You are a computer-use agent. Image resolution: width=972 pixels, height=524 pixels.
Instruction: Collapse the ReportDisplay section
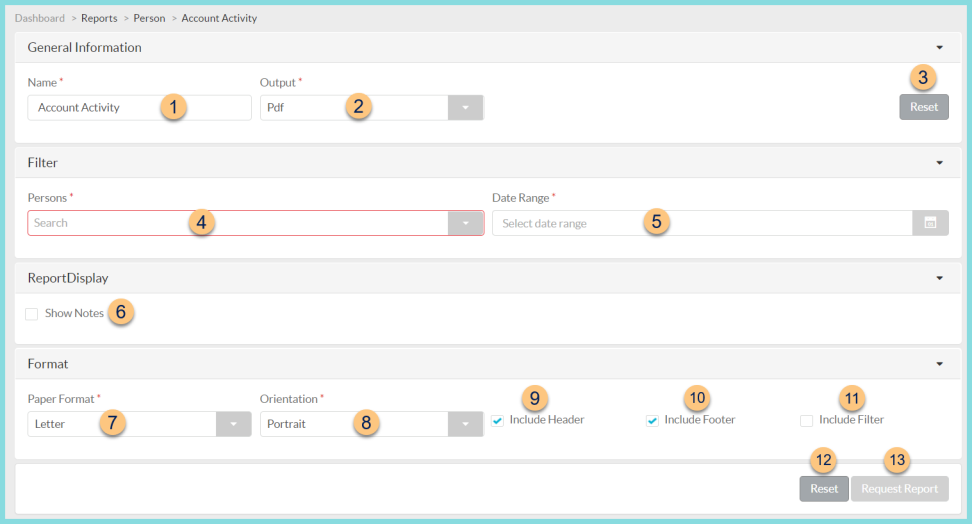(939, 278)
